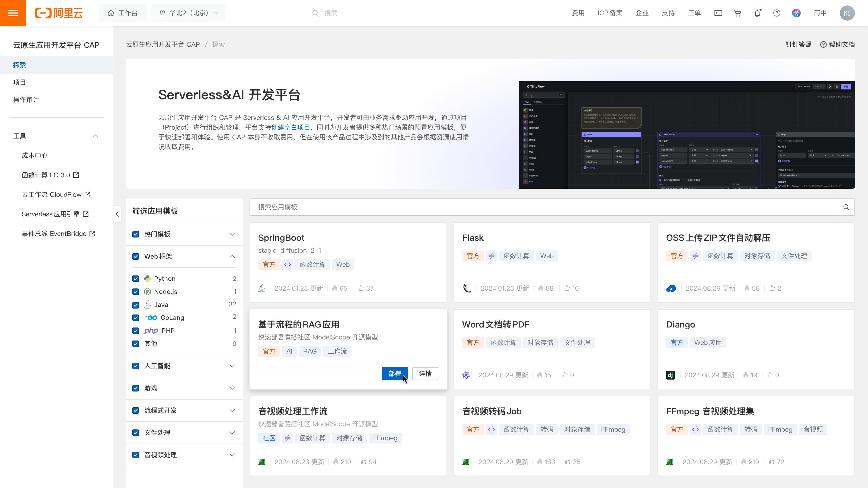Open the ICP备案 menu item
This screenshot has width=868, height=488.
pyautogui.click(x=610, y=13)
